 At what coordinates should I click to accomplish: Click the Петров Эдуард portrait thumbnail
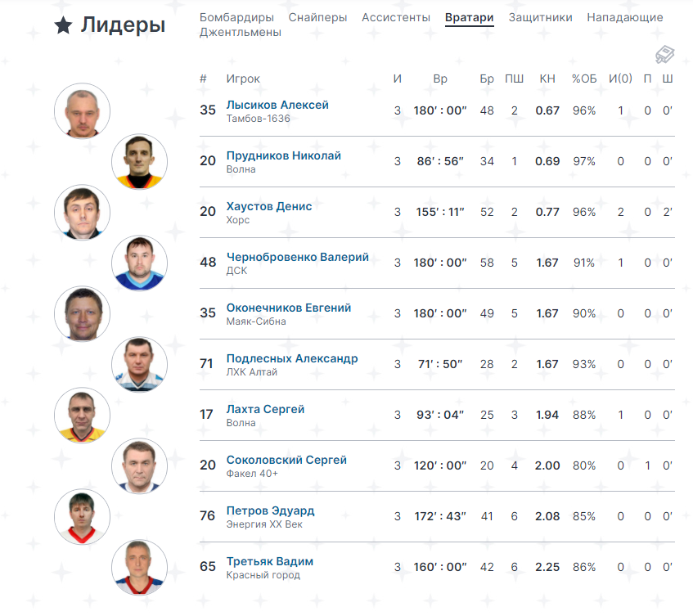(82, 516)
